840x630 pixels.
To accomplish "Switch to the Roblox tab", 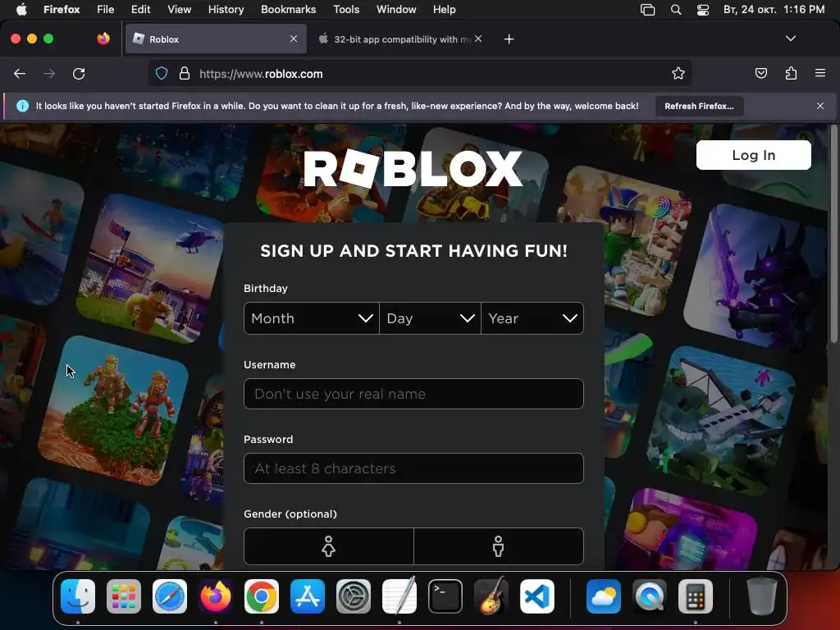I will coord(217,39).
